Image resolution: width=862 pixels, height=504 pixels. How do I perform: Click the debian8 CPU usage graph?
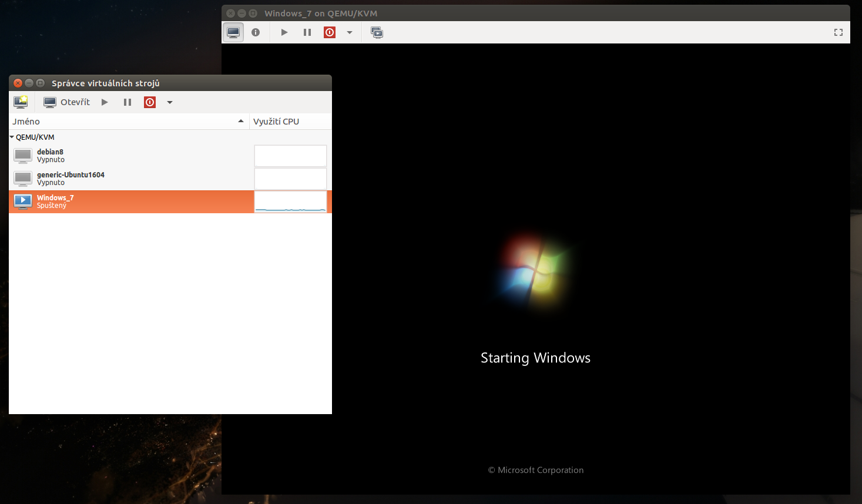pos(290,156)
